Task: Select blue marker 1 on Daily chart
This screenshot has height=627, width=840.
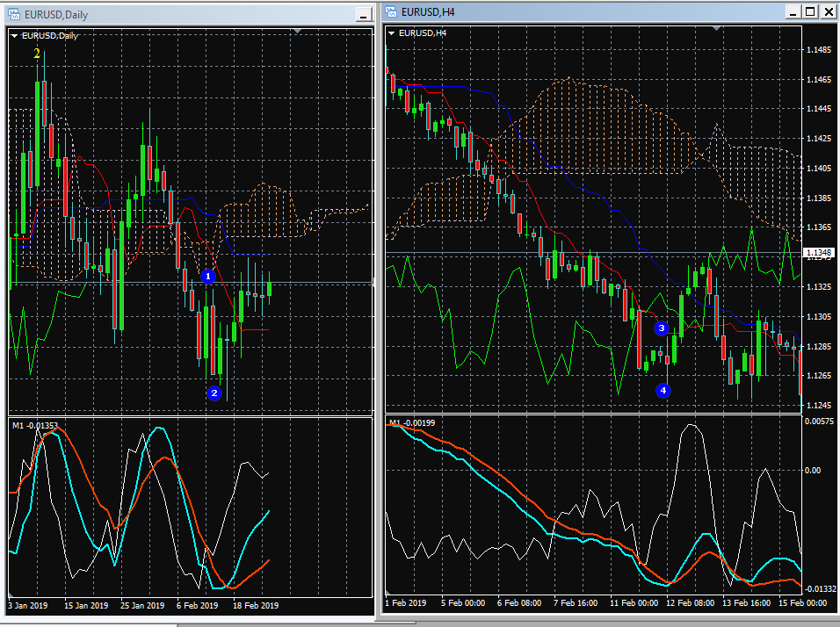Action: [x=208, y=277]
